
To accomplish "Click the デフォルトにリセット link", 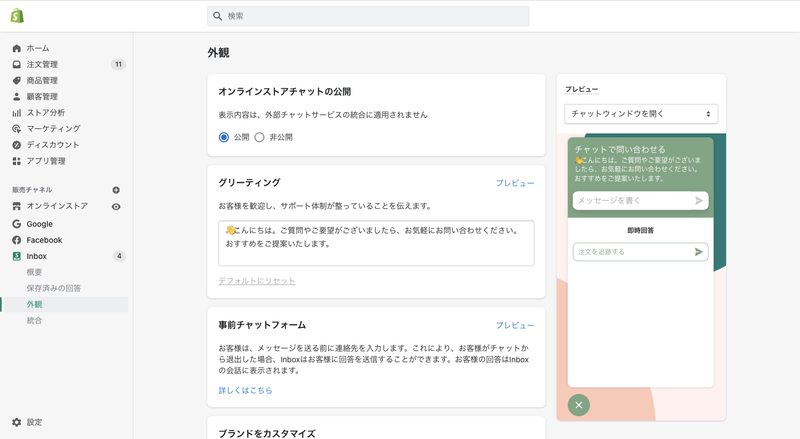I will click(257, 281).
